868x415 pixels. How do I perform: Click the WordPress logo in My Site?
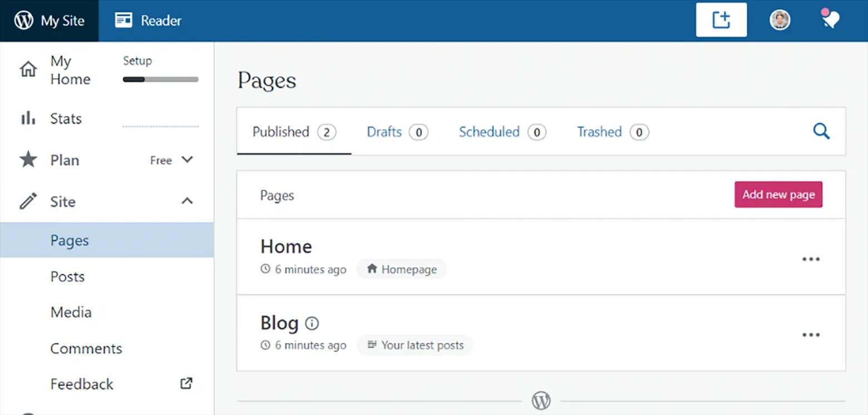pos(24,21)
